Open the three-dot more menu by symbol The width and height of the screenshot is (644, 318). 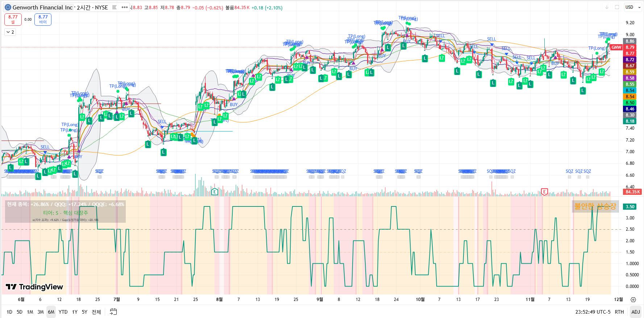click(x=125, y=7)
